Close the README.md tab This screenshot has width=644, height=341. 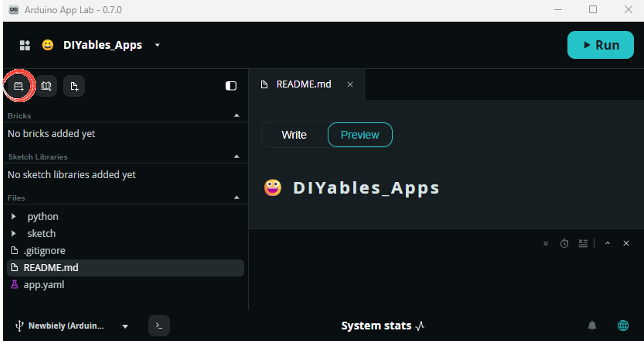[350, 85]
